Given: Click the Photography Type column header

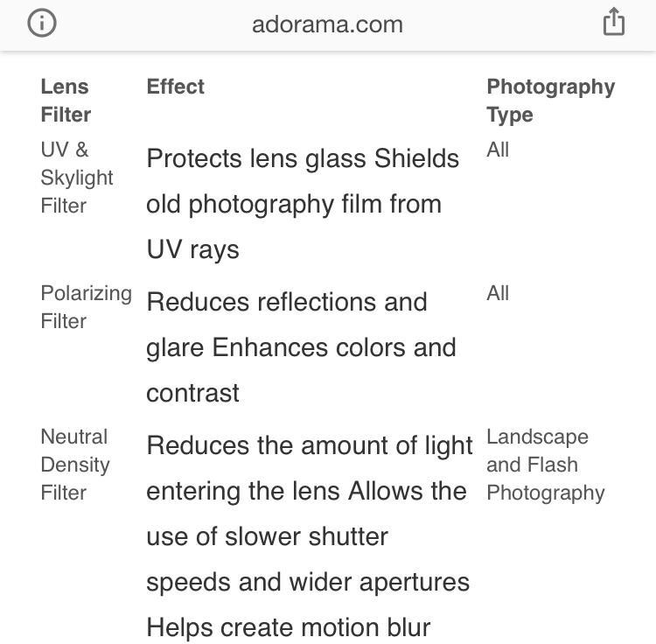Looking at the screenshot, I should [550, 101].
